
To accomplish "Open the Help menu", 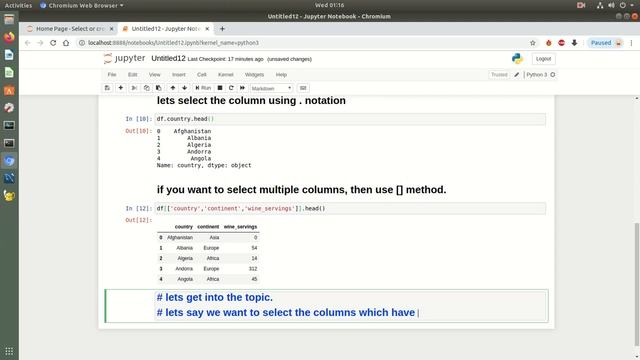I will tap(281, 75).
